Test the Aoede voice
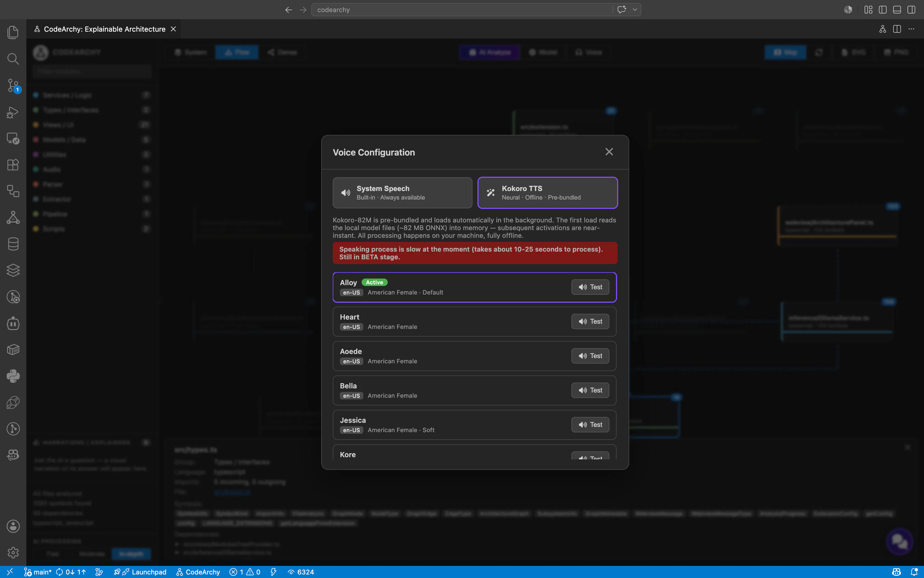Screen dimensions: 924x578 590,356
